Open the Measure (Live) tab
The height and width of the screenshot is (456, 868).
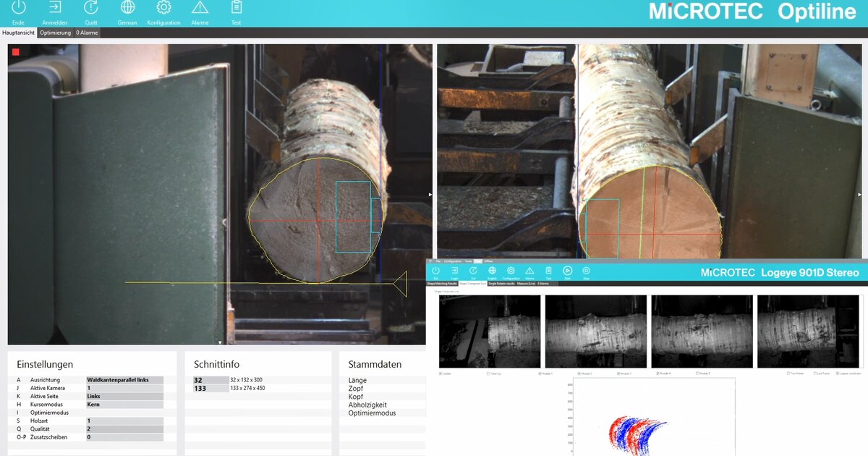[x=526, y=284]
